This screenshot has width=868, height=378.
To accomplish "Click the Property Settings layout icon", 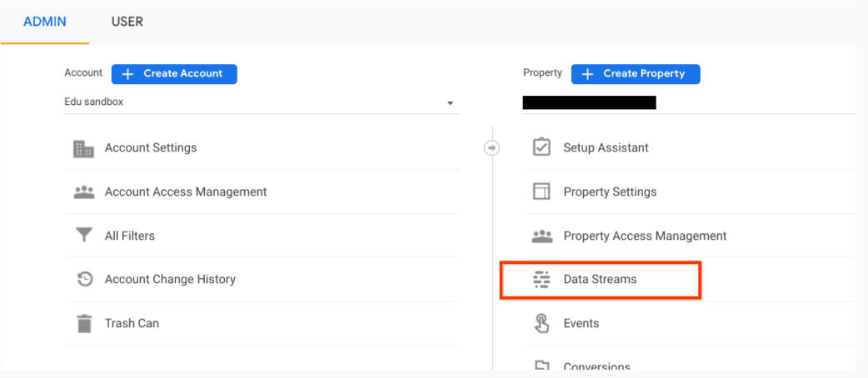I will [x=541, y=192].
